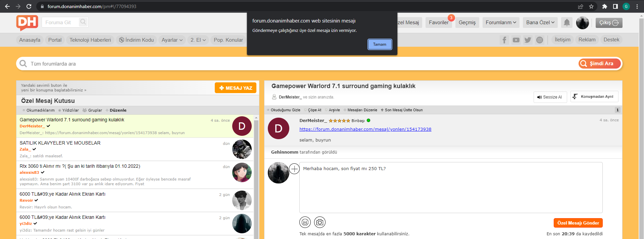Share this page from address bar
Screen dimensions: 644x239
pyautogui.click(x=581, y=6)
